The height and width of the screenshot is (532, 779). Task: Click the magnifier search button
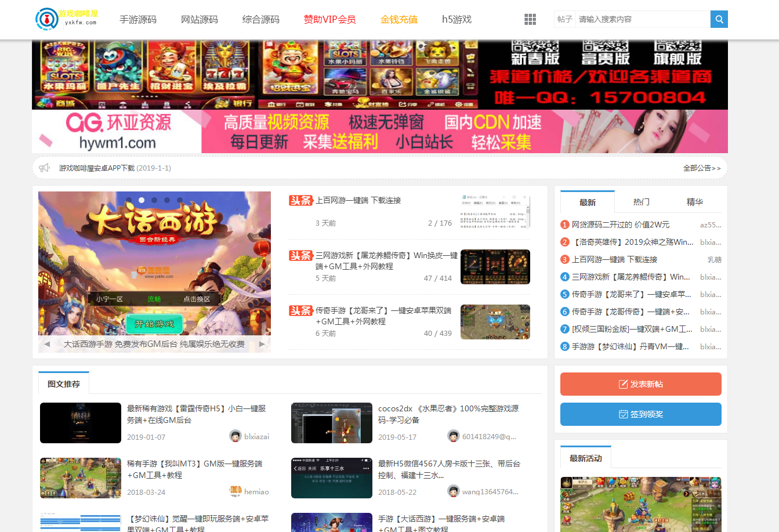click(719, 19)
